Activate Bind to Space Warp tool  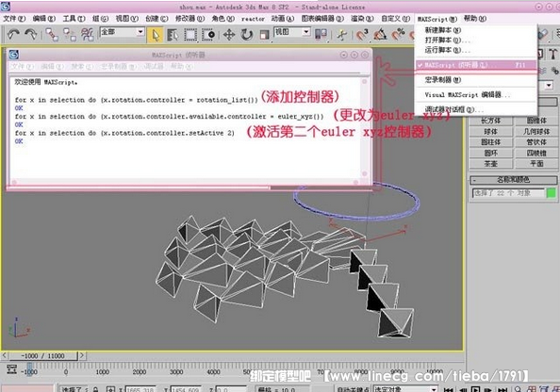tap(87, 35)
